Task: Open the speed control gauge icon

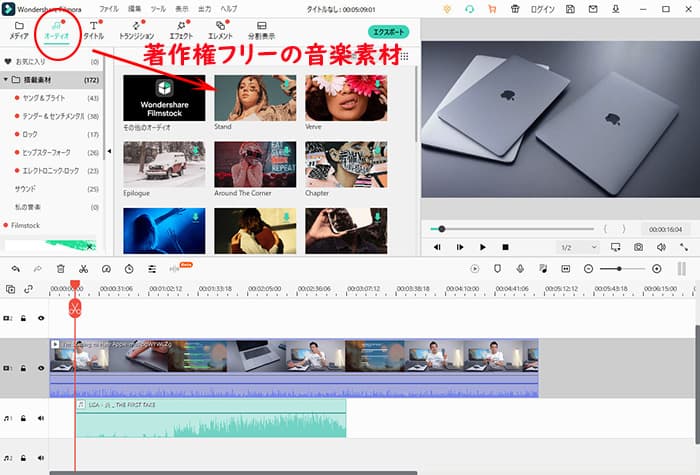Action: [x=129, y=269]
